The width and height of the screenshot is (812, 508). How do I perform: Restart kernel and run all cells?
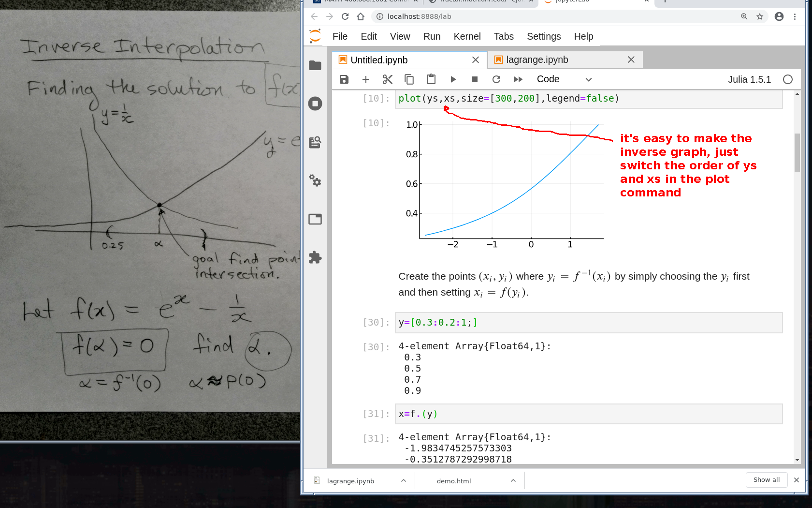pos(518,79)
